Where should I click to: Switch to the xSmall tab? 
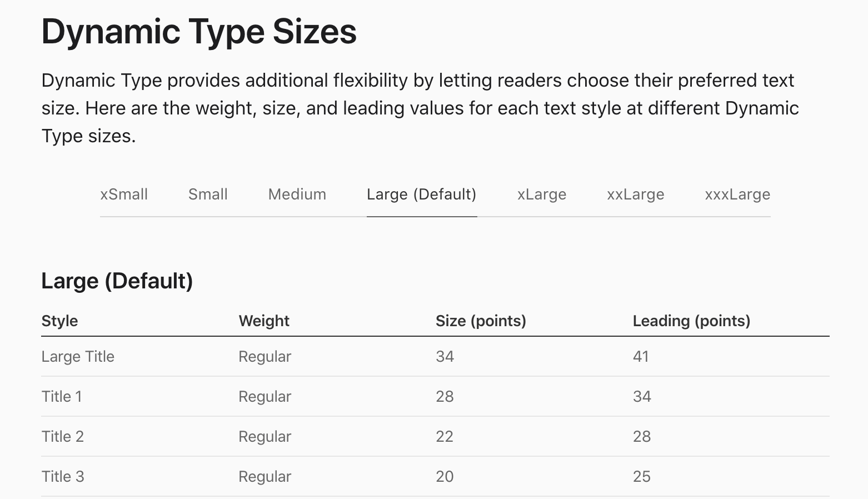[124, 194]
